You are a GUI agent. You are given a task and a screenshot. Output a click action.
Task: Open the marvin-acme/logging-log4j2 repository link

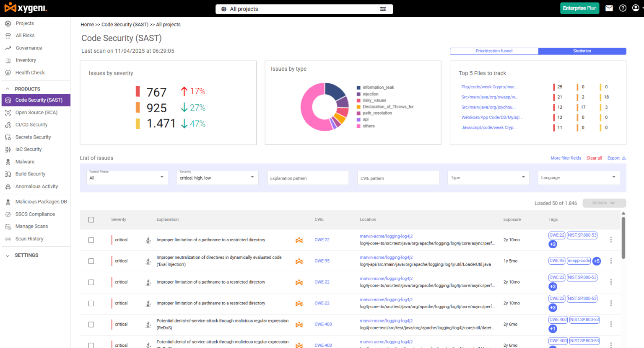(386, 236)
